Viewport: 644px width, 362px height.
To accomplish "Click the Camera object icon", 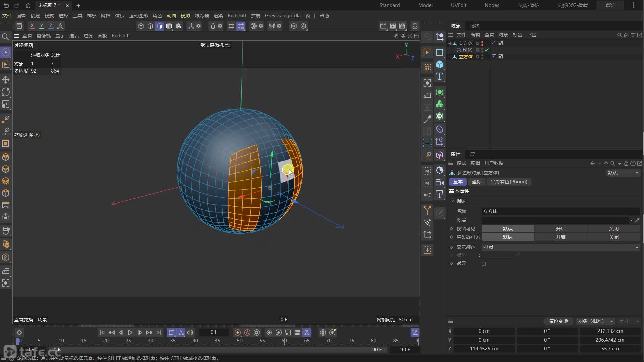I will point(440,182).
